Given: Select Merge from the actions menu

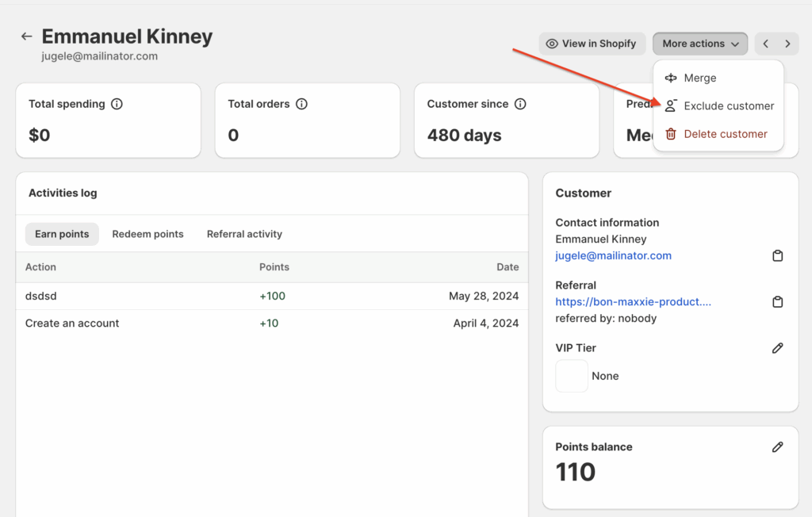Looking at the screenshot, I should 699,78.
